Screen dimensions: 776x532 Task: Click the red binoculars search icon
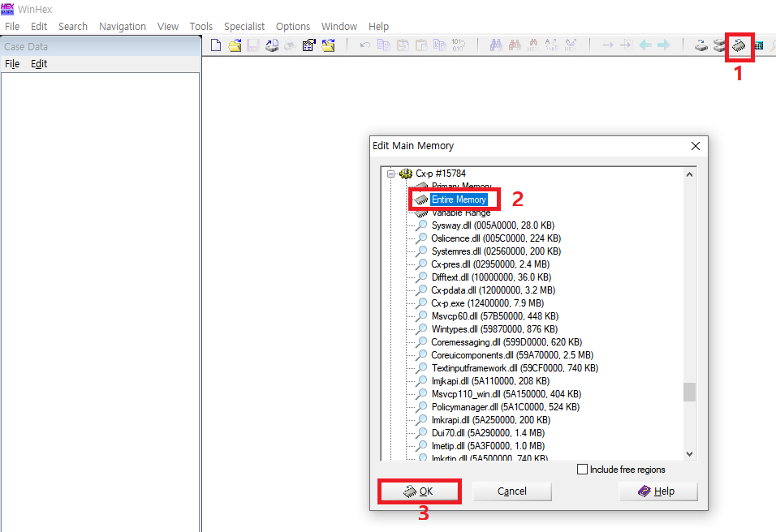click(x=515, y=45)
